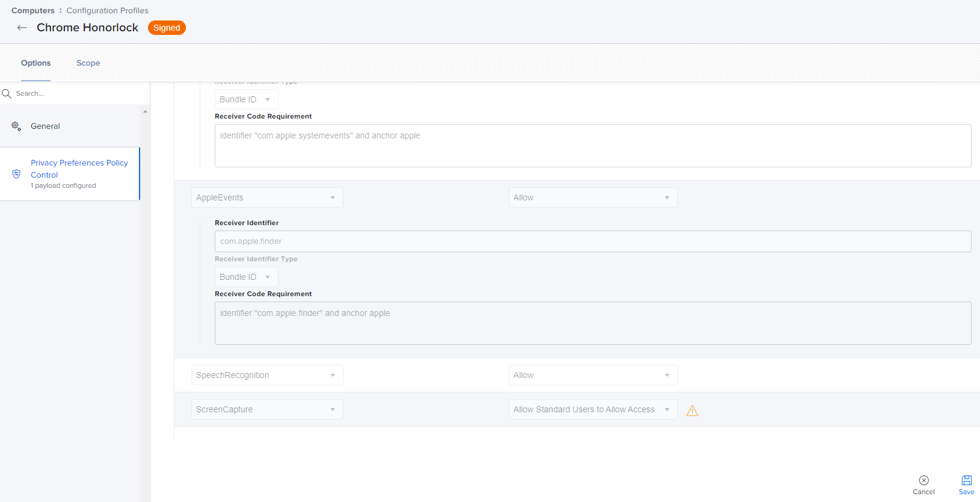
Task: Click Receiver Code Requirement label above finder field
Action: pos(263,294)
